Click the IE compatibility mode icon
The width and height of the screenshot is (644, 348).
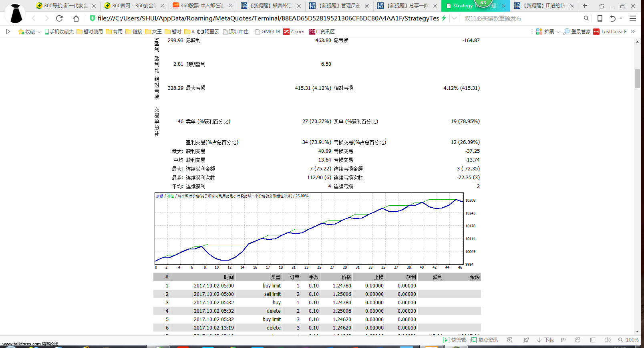pos(578,340)
